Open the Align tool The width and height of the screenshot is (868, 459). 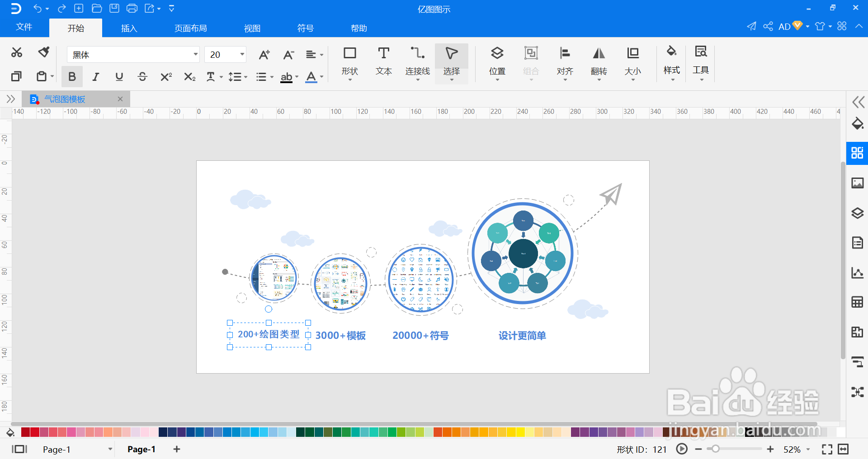click(565, 62)
